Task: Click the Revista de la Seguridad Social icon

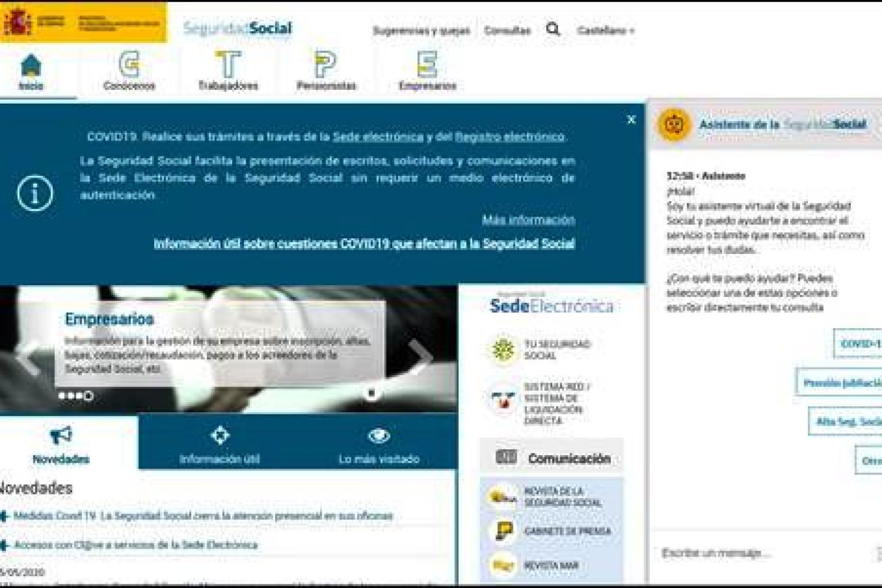Action: coord(503,496)
